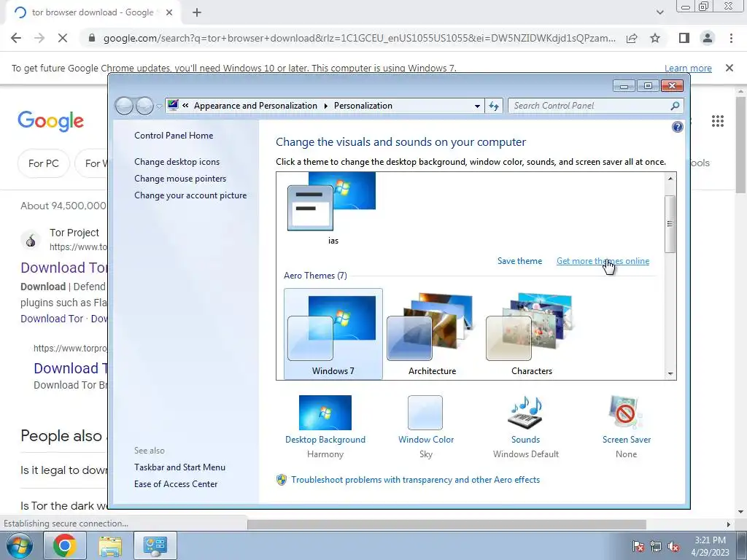
Task: Click the theme list scrollbar thumb
Action: click(x=670, y=224)
